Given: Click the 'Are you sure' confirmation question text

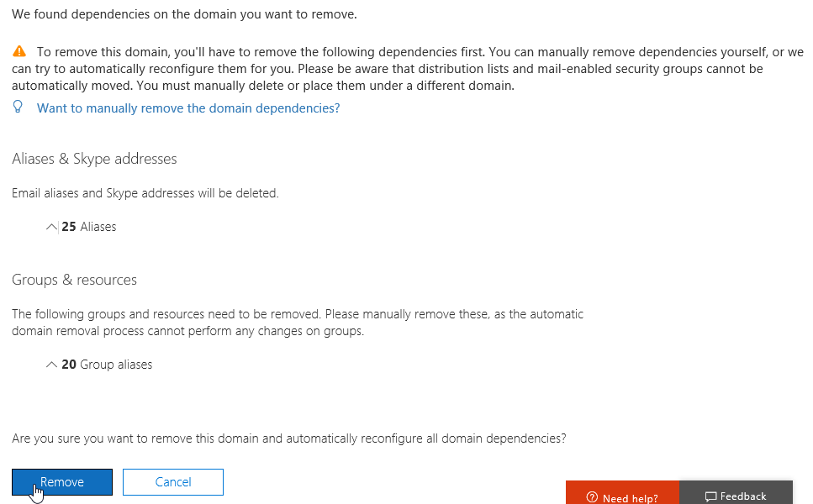Looking at the screenshot, I should (288, 438).
